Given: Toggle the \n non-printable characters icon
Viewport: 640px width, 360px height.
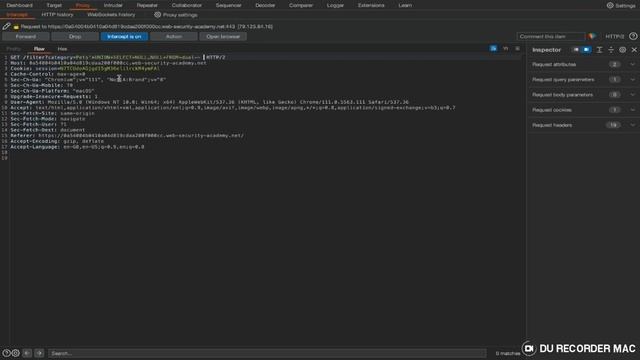Looking at the screenshot, I should [x=506, y=49].
